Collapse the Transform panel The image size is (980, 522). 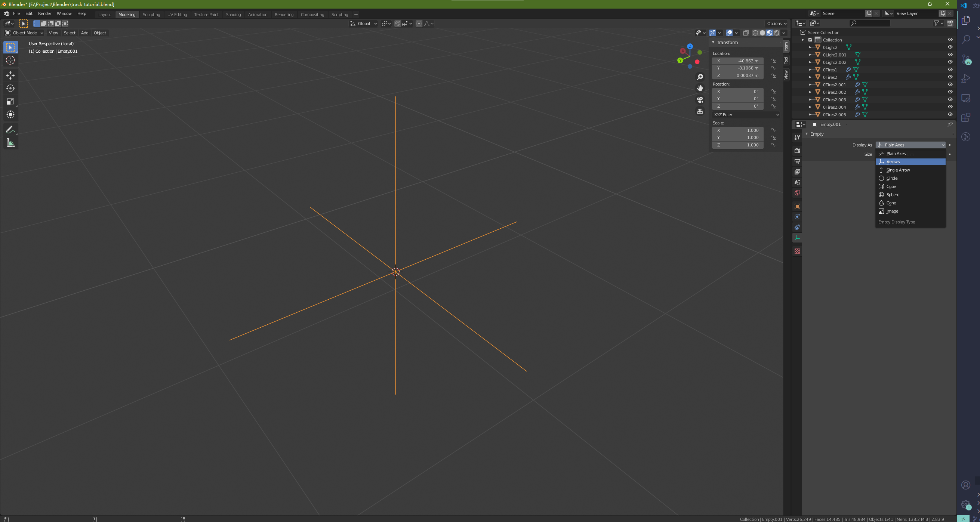[713, 42]
